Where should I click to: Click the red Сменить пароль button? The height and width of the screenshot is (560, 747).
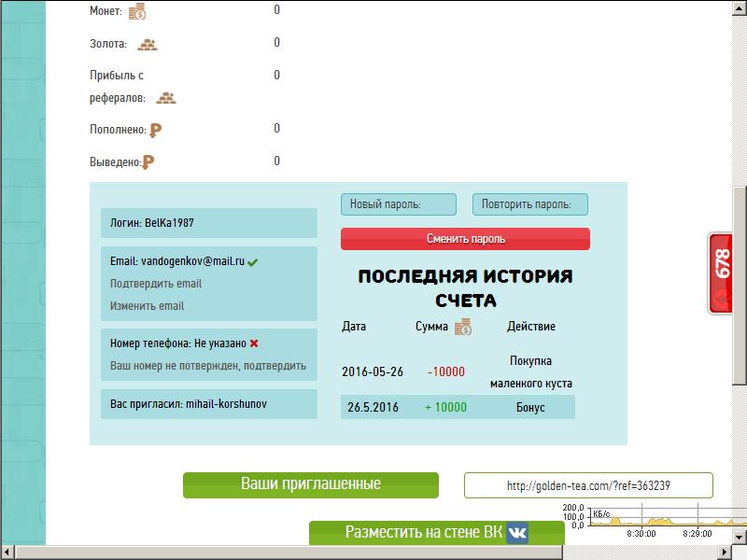click(465, 239)
